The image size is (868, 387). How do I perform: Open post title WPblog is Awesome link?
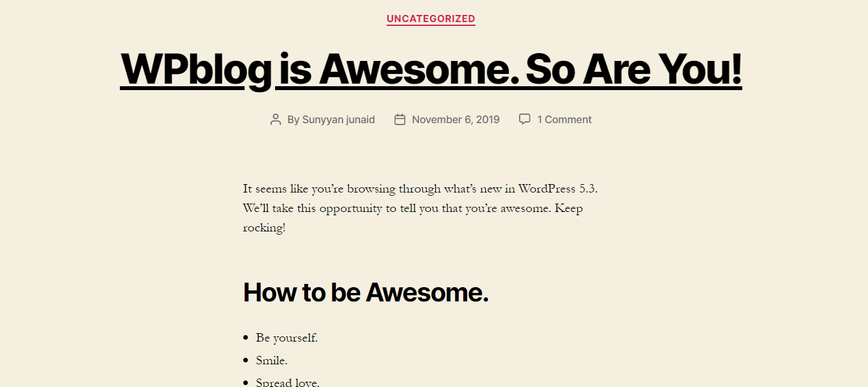(431, 69)
